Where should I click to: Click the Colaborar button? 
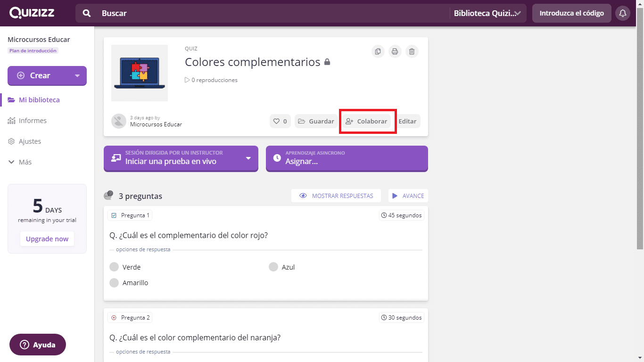(367, 121)
